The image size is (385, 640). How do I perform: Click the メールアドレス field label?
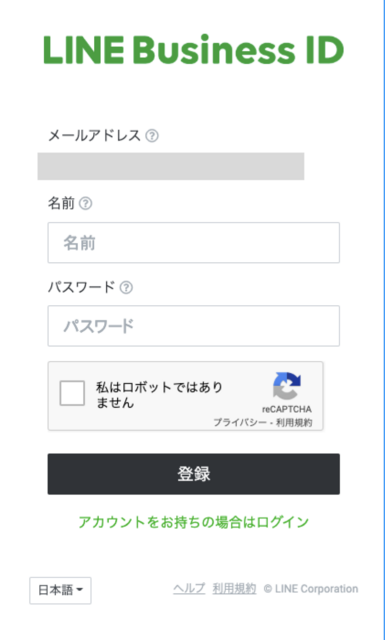(x=94, y=136)
